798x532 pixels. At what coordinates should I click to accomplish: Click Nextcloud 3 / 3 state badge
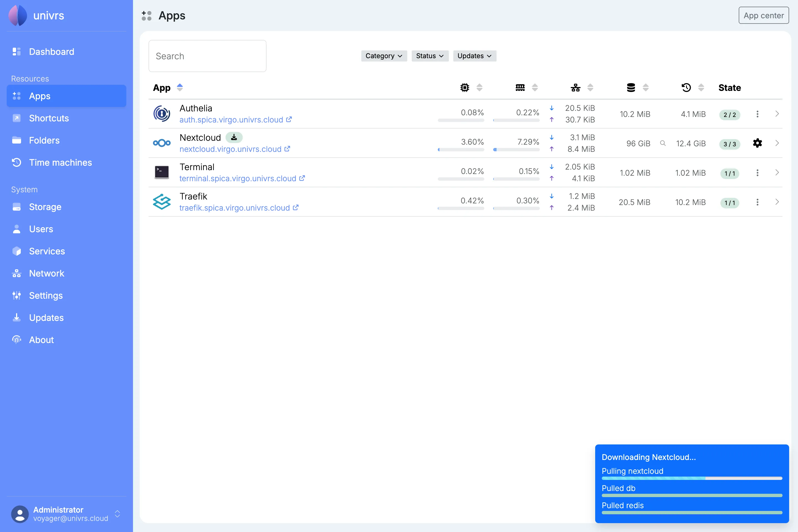(730, 144)
